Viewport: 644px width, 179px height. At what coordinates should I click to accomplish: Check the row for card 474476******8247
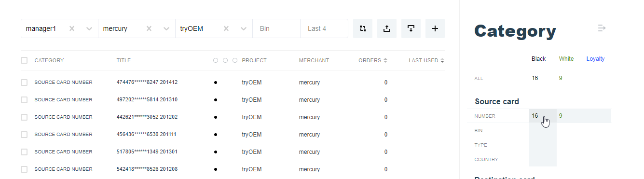point(24,83)
